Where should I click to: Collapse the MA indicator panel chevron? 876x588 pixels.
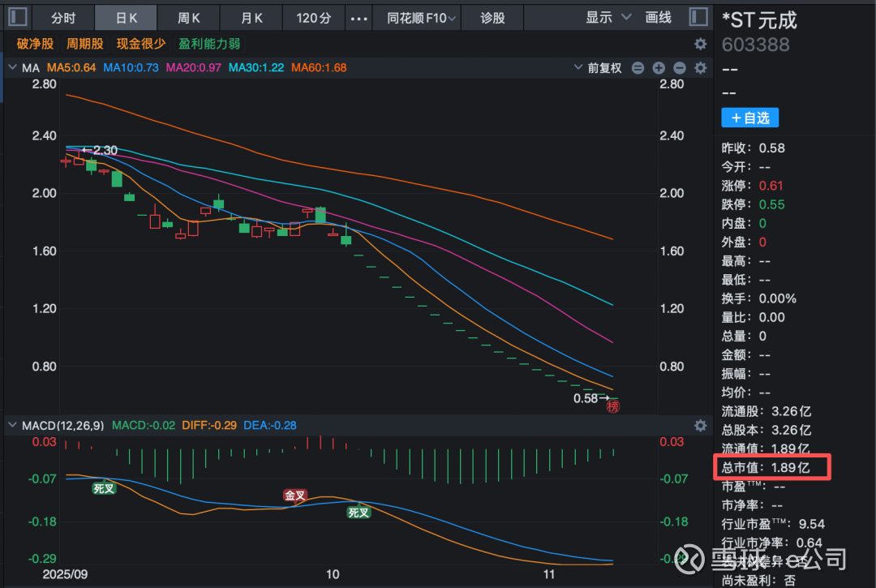tap(12, 68)
